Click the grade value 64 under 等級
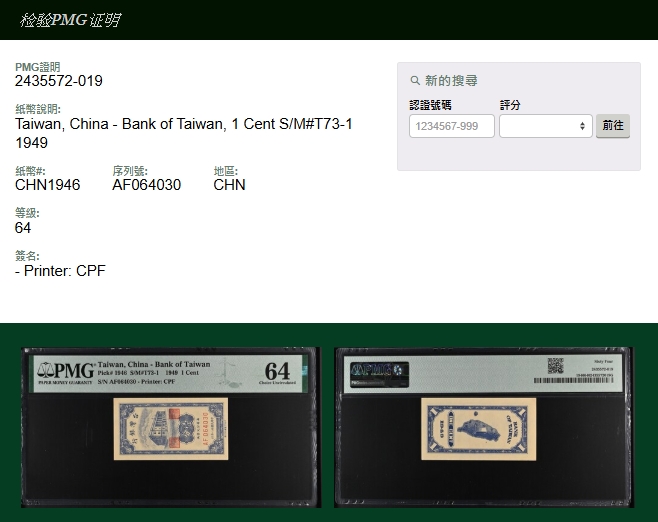658x522 pixels. point(23,228)
